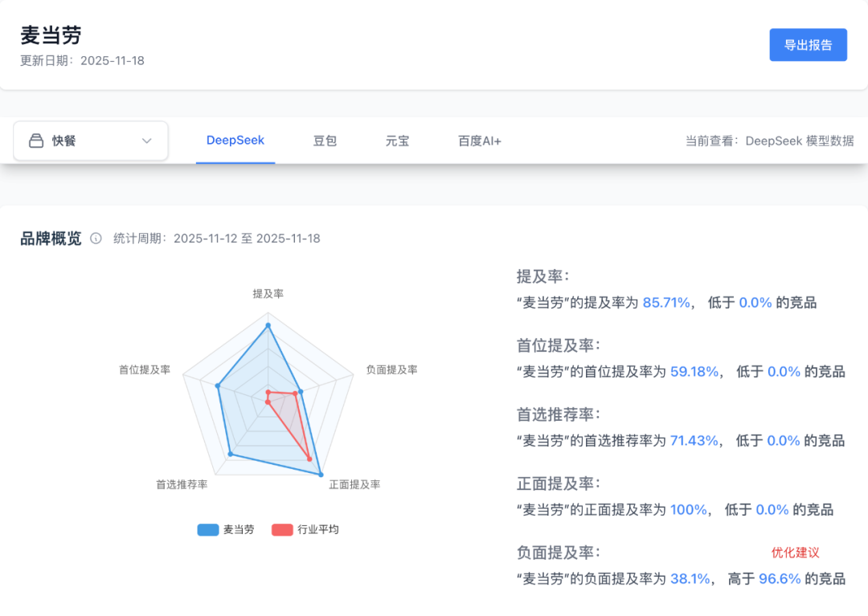Image resolution: width=868 pixels, height=616 pixels.
Task: Click the 正面提及率 radar axis label
Action: point(354,484)
